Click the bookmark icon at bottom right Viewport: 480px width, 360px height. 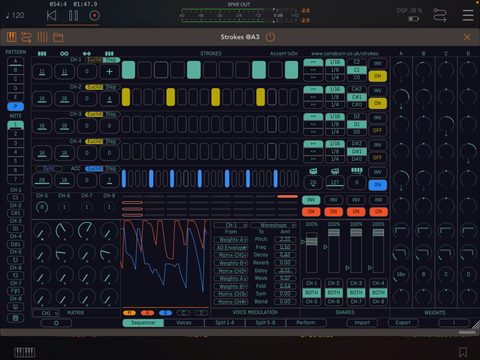coord(463,352)
